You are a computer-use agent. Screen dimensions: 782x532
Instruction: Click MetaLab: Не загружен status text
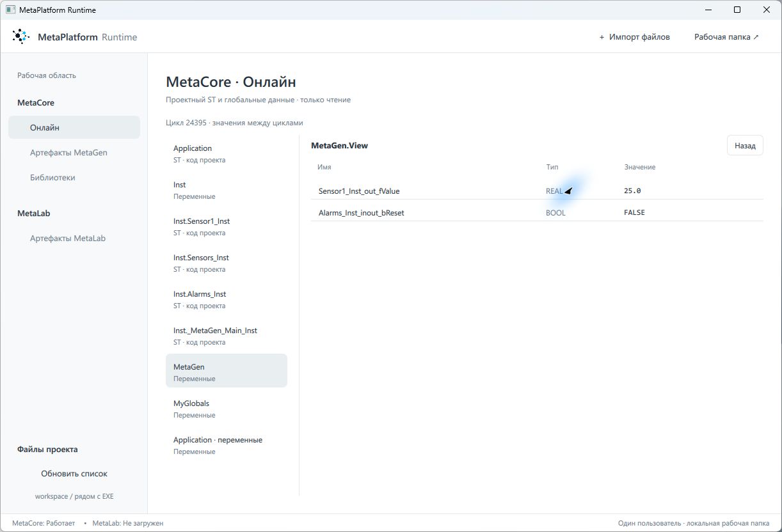coord(128,523)
